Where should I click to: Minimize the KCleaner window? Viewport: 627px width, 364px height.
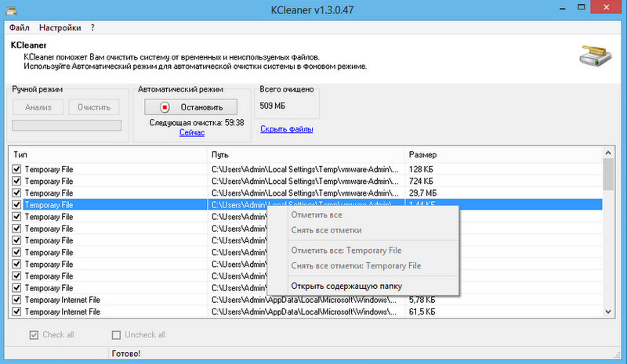pyautogui.click(x=562, y=9)
